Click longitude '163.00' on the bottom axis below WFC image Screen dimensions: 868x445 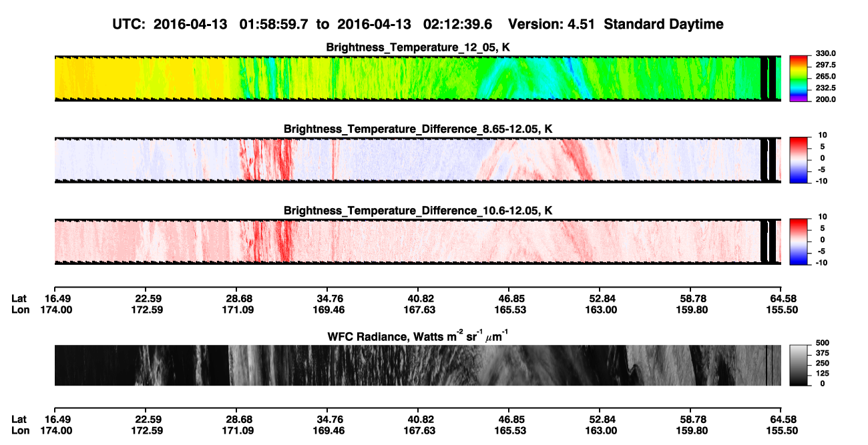600,430
